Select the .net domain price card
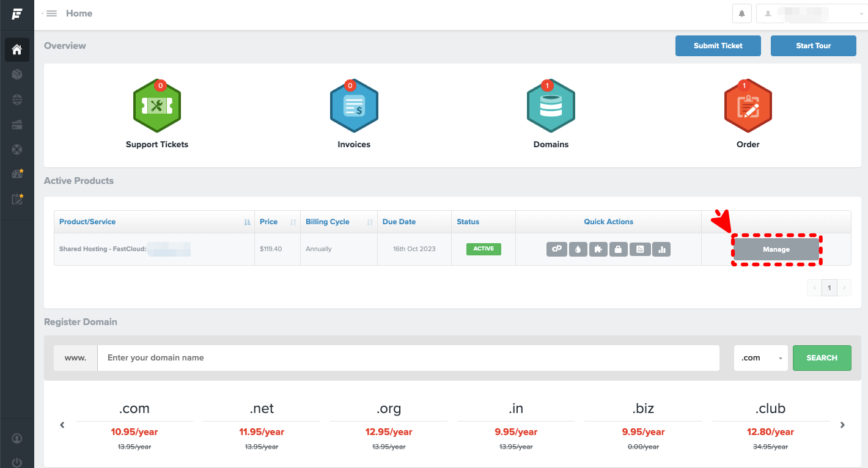Viewport: 868px width, 468px height. tap(262, 426)
